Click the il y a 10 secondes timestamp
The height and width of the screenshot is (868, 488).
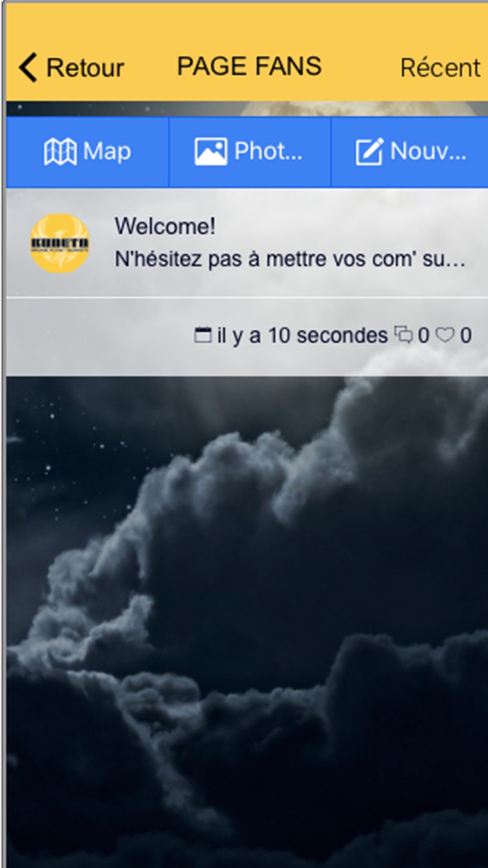tap(303, 335)
